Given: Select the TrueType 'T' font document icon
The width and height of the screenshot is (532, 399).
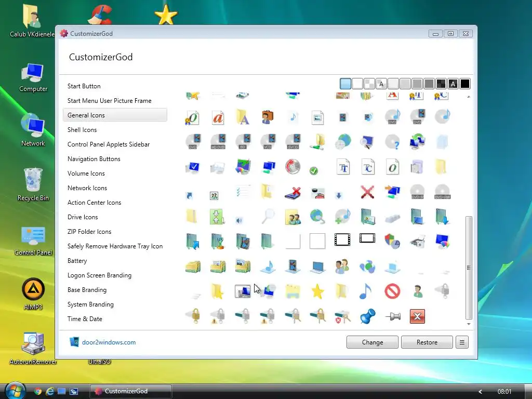Looking at the screenshot, I should (343, 167).
